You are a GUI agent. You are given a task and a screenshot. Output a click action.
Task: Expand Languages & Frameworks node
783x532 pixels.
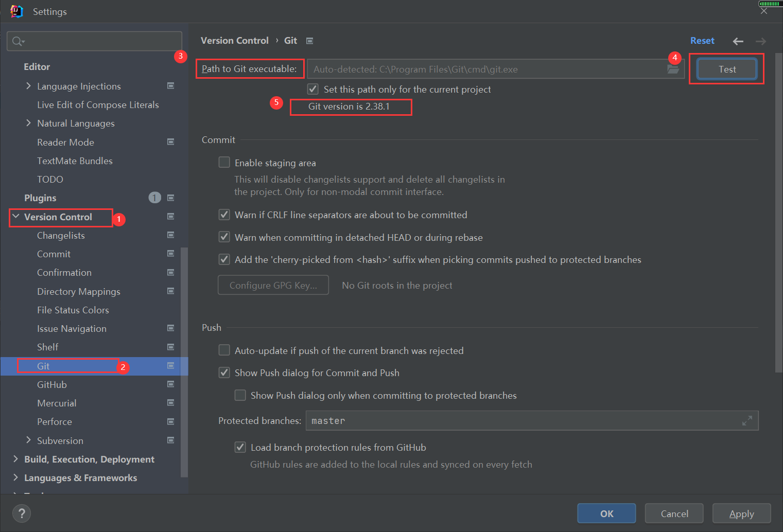click(15, 477)
